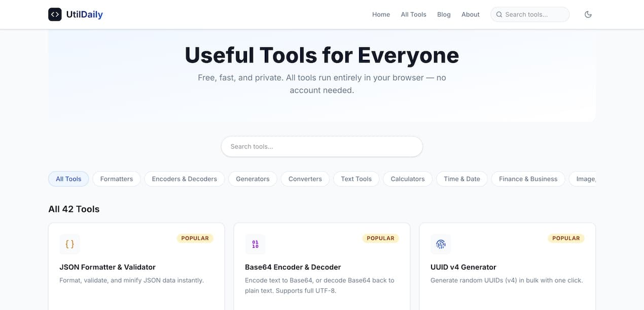Select the Text Tools filter chip
Screen dimensions: 644x310
tap(356, 179)
